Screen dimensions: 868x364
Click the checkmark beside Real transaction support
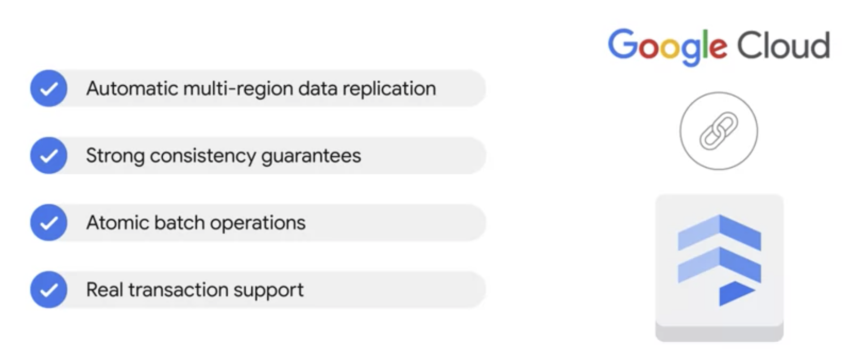(48, 289)
